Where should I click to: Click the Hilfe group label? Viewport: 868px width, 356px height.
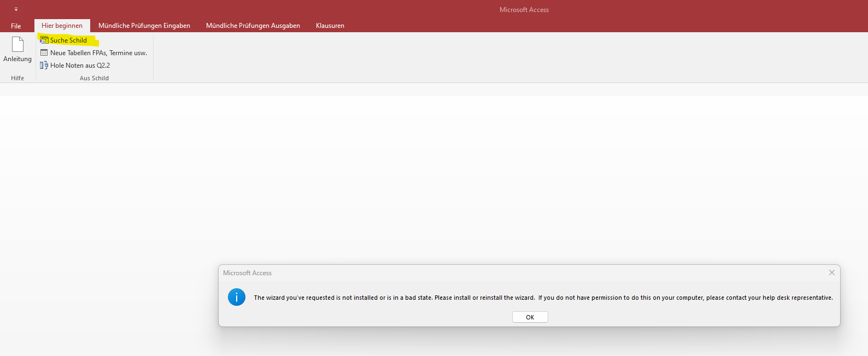tap(17, 78)
